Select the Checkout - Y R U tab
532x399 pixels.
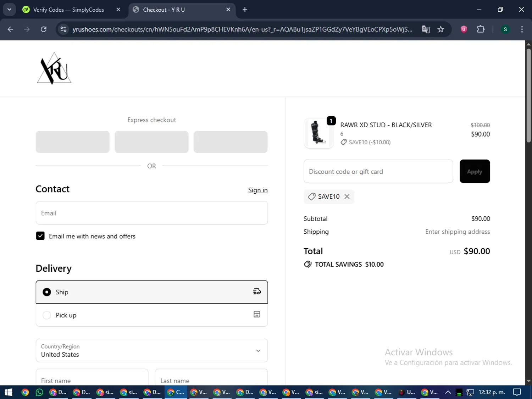[164, 10]
